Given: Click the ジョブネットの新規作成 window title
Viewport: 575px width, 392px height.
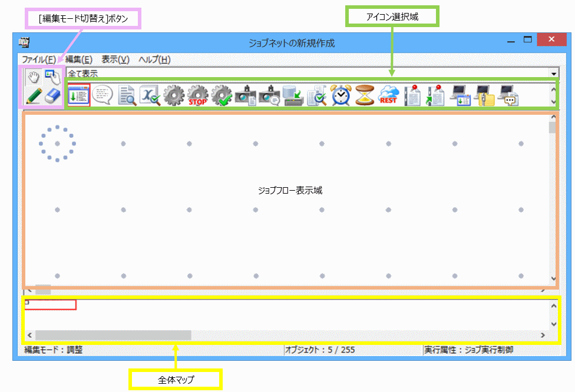Looking at the screenshot, I should [292, 43].
